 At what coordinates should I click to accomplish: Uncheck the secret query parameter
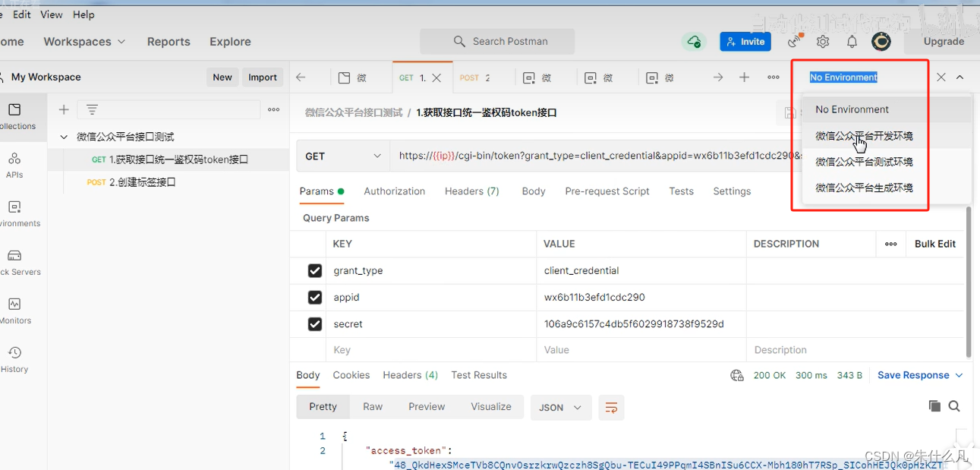[x=315, y=323]
